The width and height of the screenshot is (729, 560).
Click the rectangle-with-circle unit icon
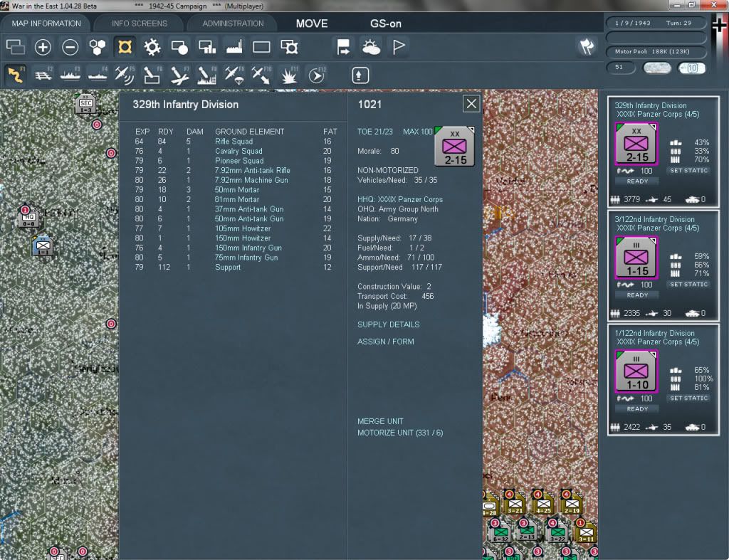[x=179, y=47]
